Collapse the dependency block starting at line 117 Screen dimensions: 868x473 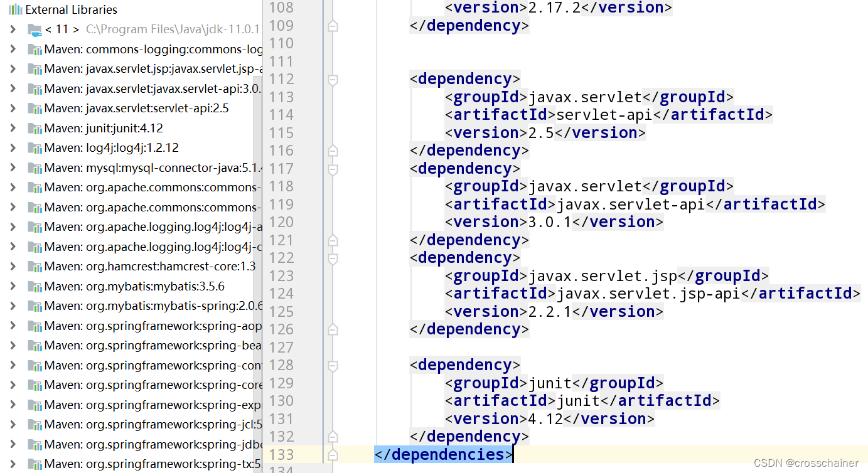click(333, 169)
